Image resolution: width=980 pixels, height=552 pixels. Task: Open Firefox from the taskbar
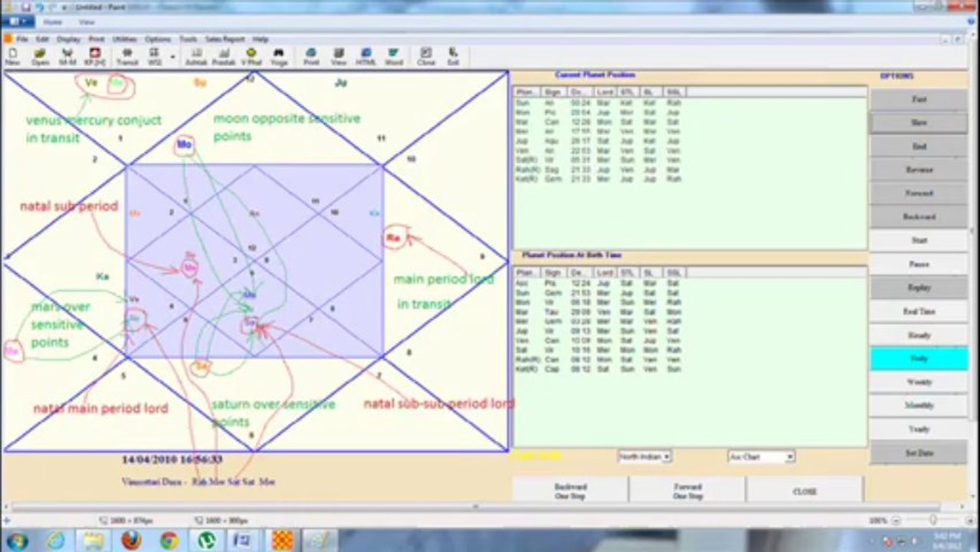[x=131, y=540]
